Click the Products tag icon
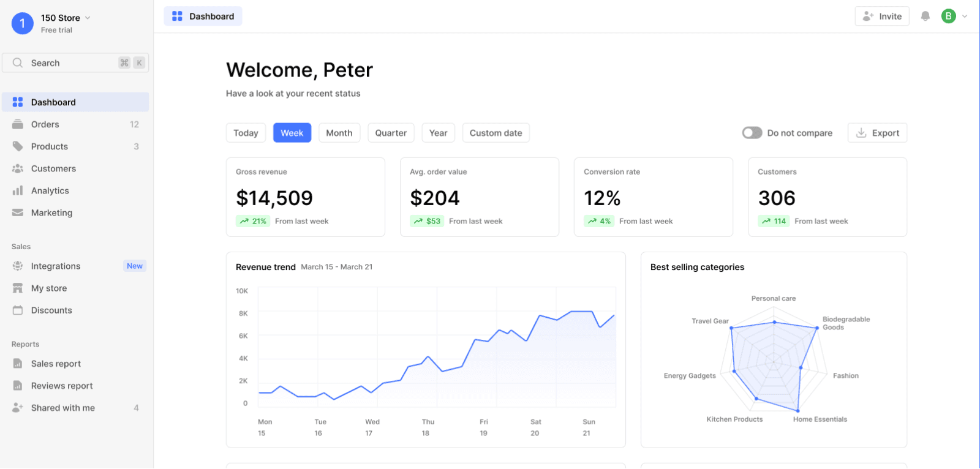 coord(18,146)
